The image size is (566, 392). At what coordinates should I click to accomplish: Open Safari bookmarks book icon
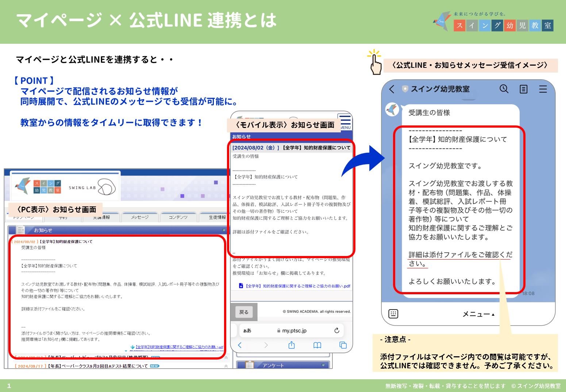(317, 345)
